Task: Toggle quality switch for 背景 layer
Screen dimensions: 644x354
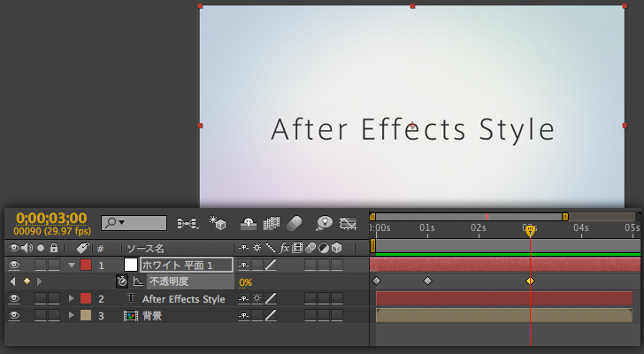Action: tap(271, 315)
